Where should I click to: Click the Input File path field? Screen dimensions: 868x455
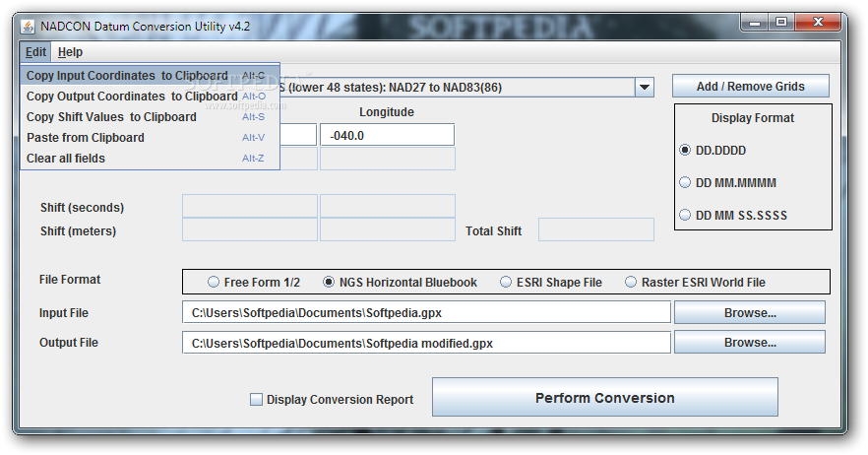coord(426,312)
